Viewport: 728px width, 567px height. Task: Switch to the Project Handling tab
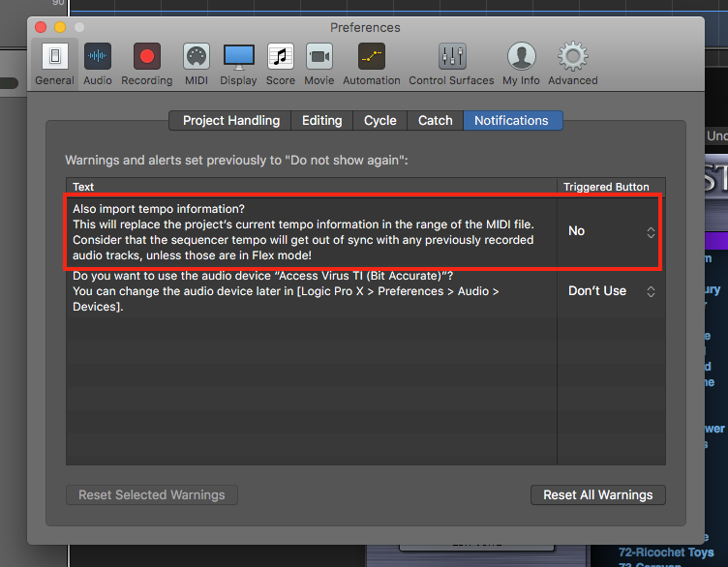click(x=231, y=121)
